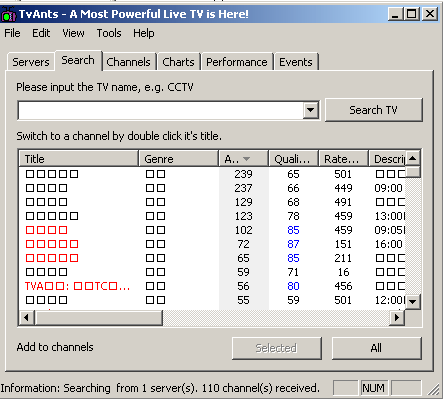Click the window resize grip corner

[434, 389]
